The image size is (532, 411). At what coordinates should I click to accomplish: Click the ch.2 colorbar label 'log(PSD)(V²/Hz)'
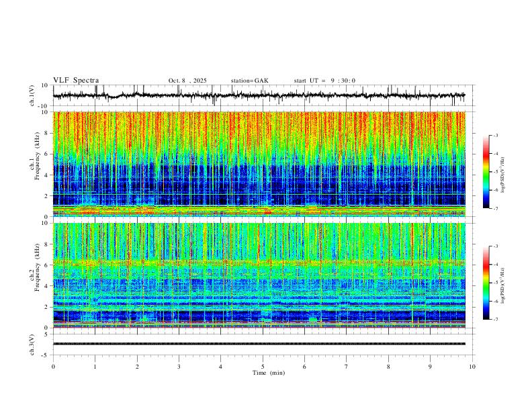pyautogui.click(x=502, y=285)
